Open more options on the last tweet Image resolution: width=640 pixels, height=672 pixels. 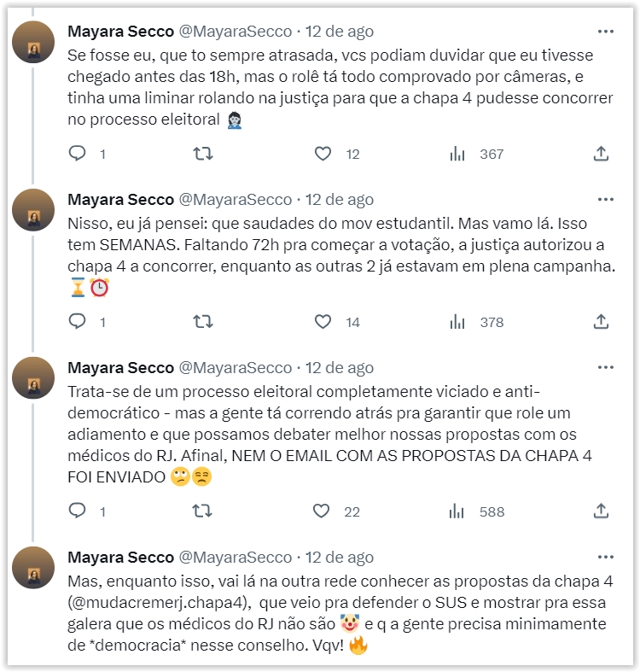pos(606,558)
